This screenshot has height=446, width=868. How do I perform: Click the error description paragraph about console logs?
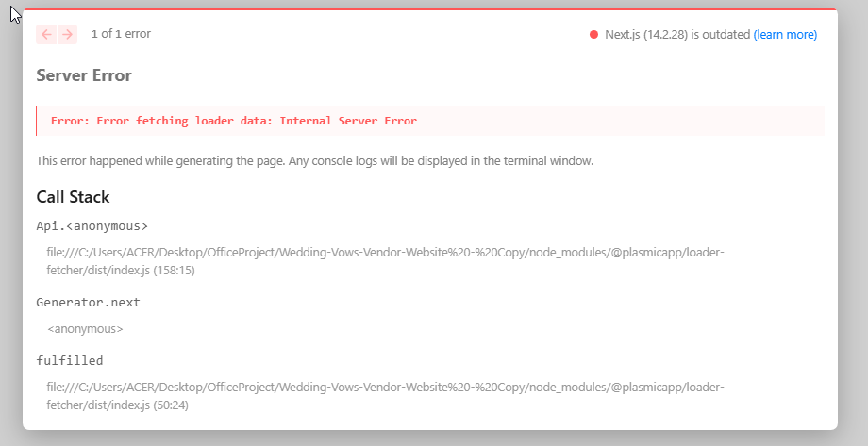tap(314, 161)
